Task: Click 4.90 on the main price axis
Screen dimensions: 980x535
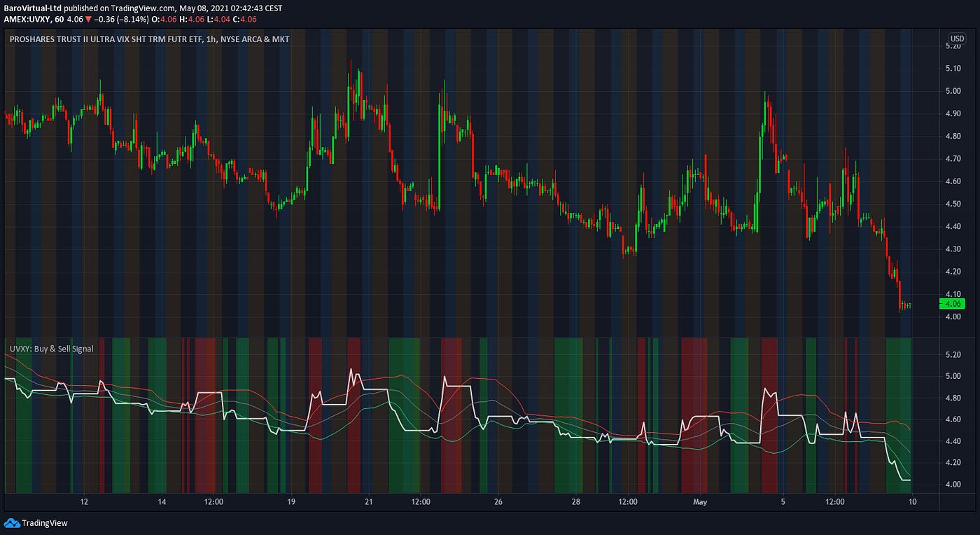Action: pos(953,113)
